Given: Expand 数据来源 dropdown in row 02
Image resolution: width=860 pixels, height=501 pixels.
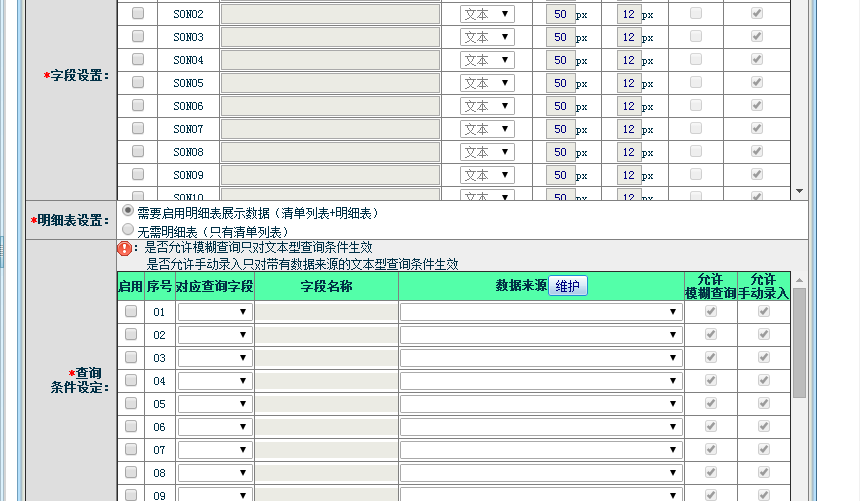Looking at the screenshot, I should tap(540, 335).
